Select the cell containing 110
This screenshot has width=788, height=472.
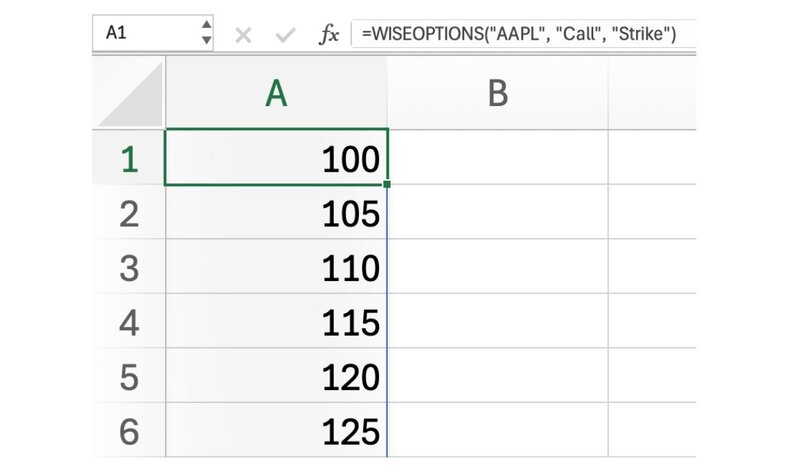[276, 268]
